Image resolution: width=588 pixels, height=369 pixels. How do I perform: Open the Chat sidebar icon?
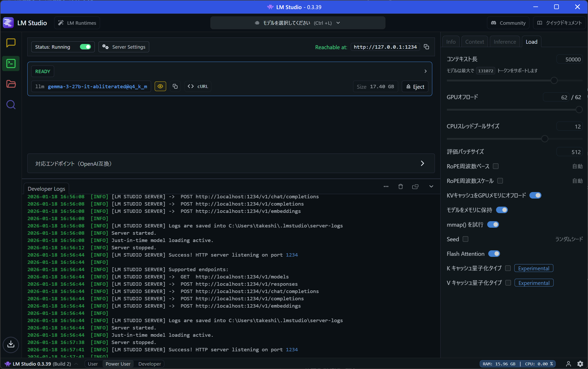(x=11, y=43)
